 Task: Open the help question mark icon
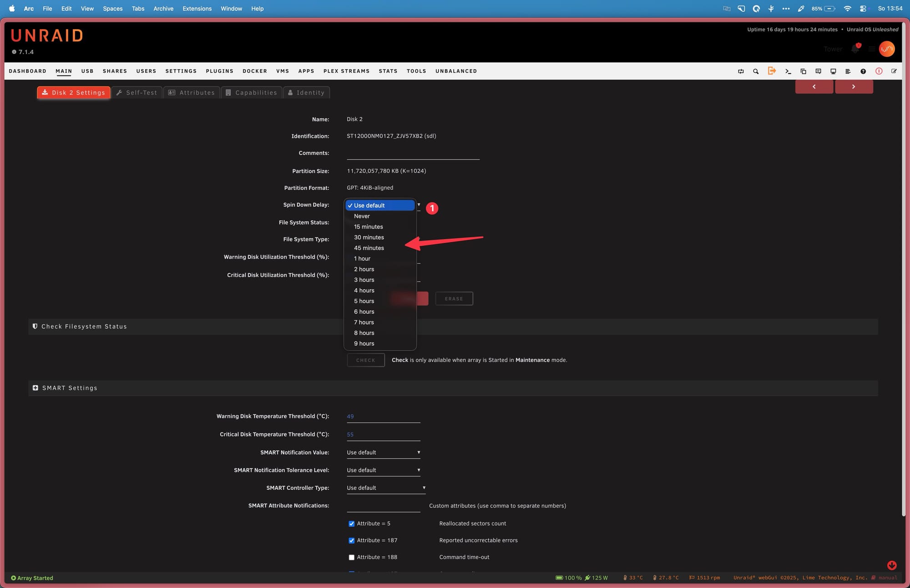click(863, 71)
